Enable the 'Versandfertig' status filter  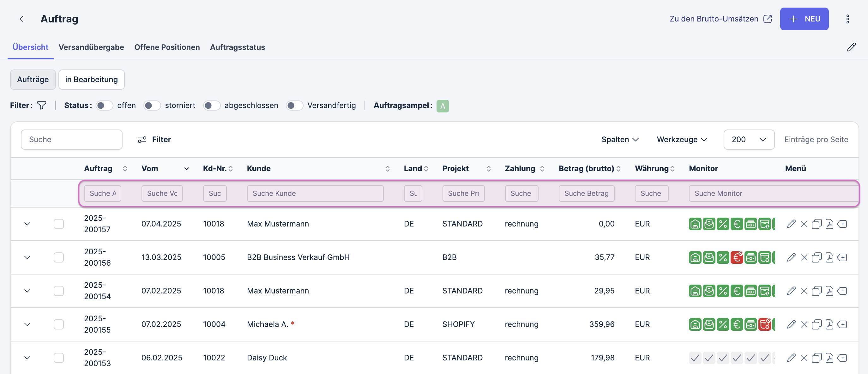294,106
